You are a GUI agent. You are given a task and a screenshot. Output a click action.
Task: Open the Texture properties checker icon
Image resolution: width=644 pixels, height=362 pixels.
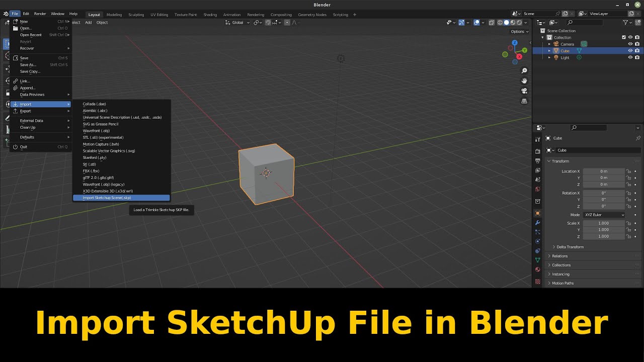click(537, 282)
